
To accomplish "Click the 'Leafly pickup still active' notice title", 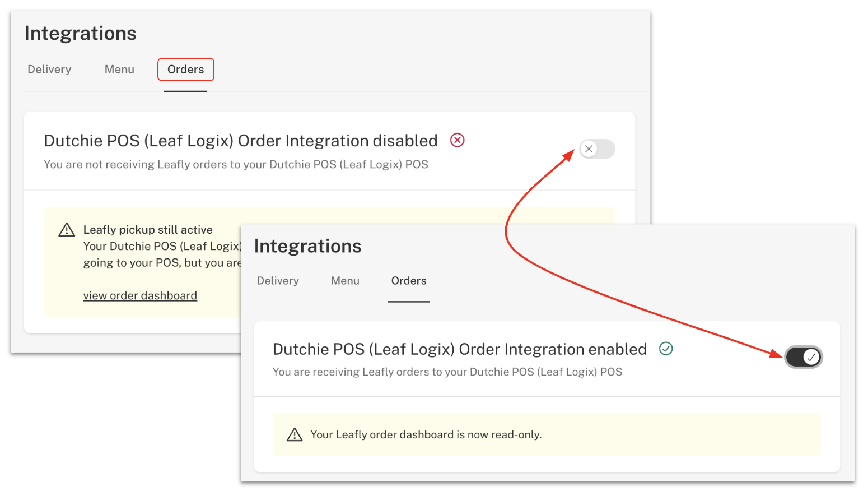I will (148, 230).
